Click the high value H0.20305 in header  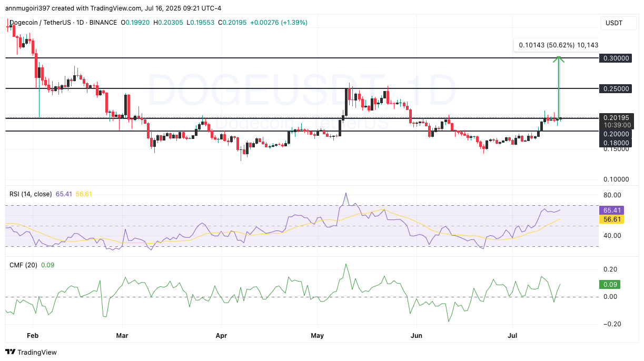click(169, 23)
